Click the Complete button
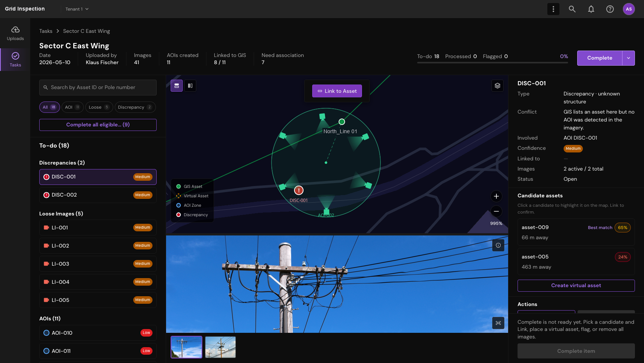Image resolution: width=644 pixels, height=363 pixels. [x=599, y=58]
